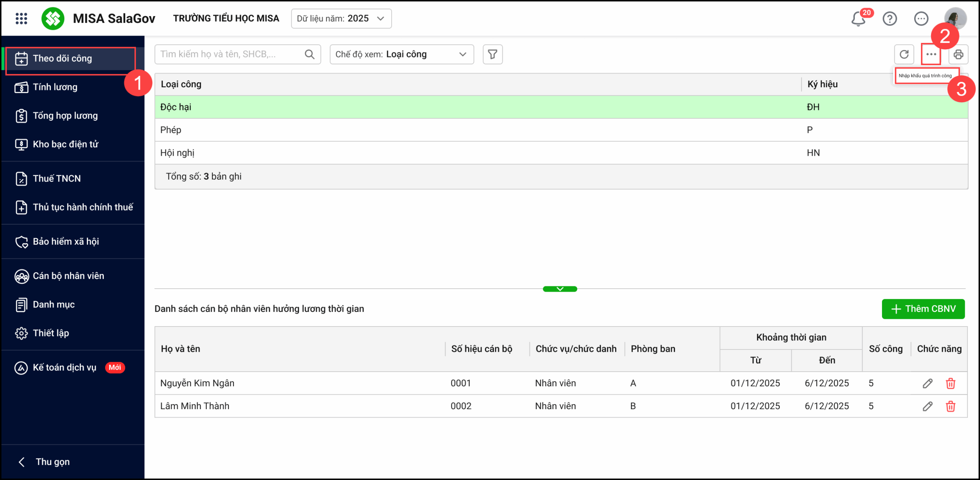Open the 'Dữ liệu năm: 2025' dropdown
The image size is (980, 480).
click(341, 18)
